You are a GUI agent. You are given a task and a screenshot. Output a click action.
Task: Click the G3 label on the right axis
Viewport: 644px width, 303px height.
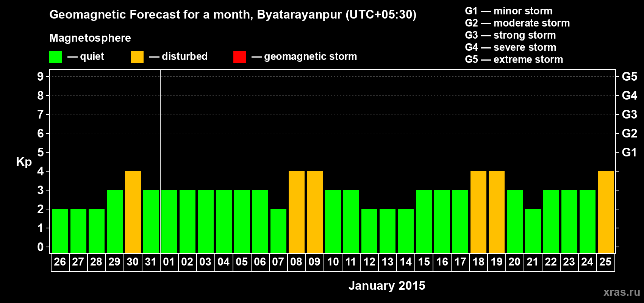pyautogui.click(x=630, y=114)
